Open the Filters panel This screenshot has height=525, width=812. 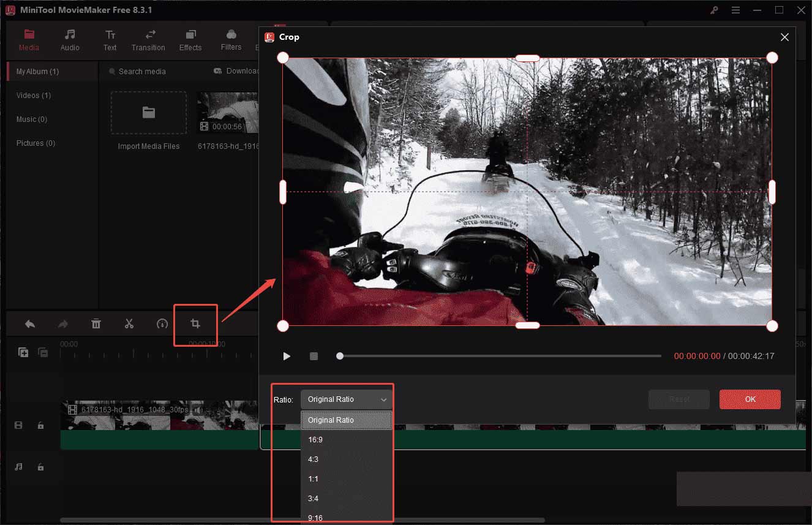coord(231,40)
